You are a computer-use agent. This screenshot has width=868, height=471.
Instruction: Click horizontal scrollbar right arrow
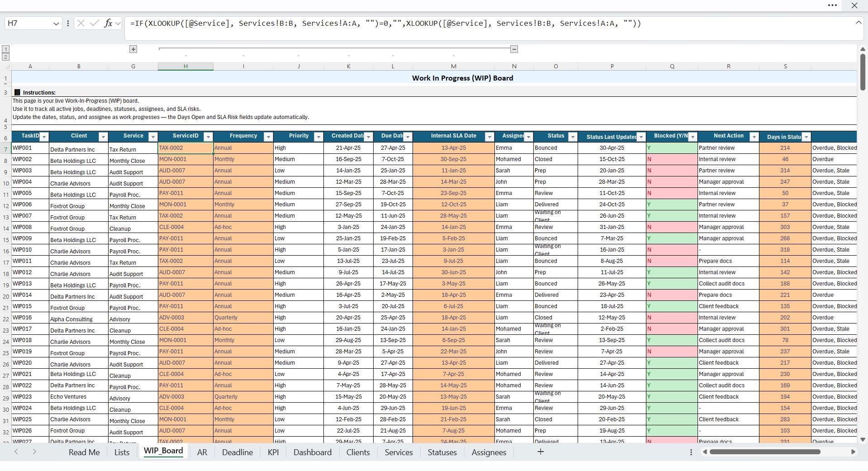853,452
